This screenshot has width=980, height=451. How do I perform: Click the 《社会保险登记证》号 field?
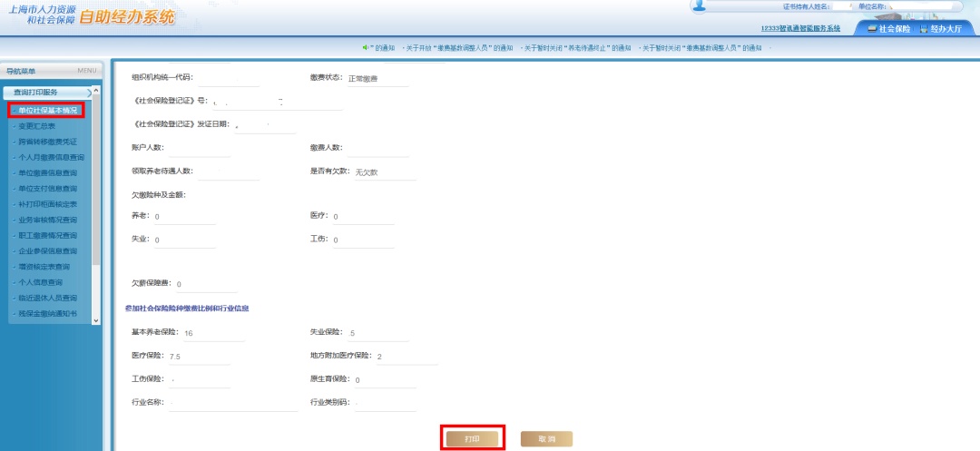coord(277,102)
